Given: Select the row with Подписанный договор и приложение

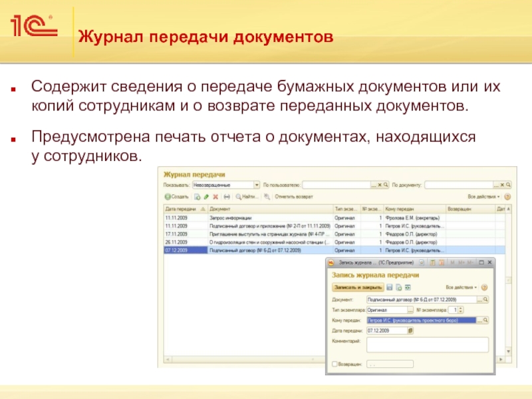Looking at the screenshot, I should pos(334,226).
